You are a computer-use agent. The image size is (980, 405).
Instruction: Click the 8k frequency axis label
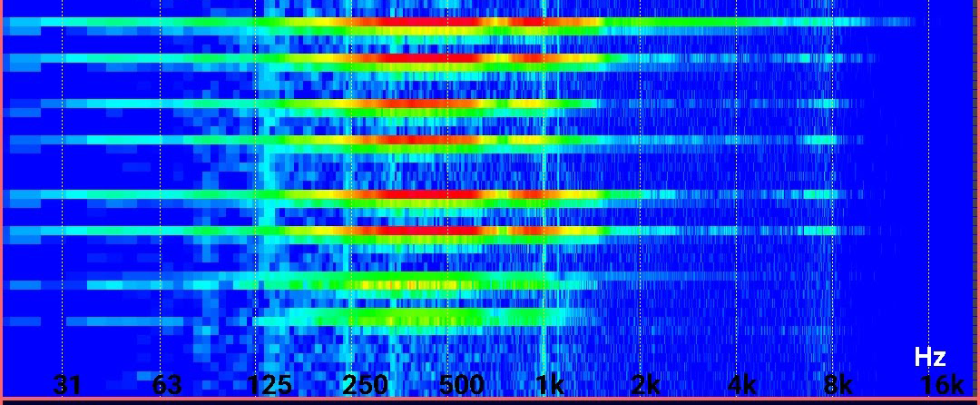pos(838,384)
